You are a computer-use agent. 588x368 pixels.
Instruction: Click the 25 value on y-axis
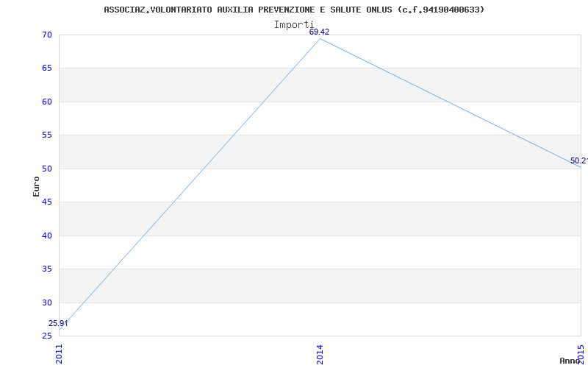[x=47, y=336]
